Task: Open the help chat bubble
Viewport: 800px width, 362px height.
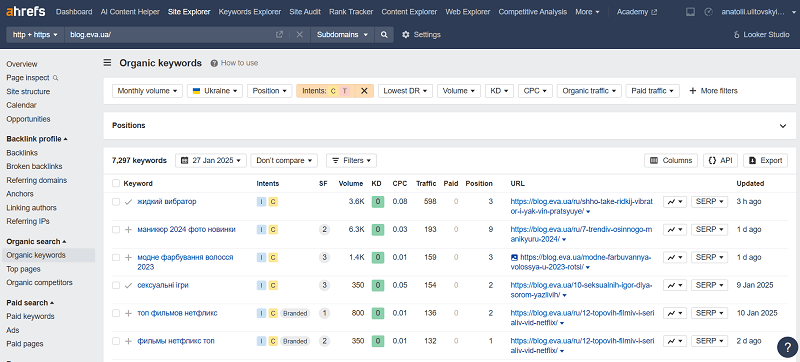Action: pyautogui.click(x=787, y=347)
